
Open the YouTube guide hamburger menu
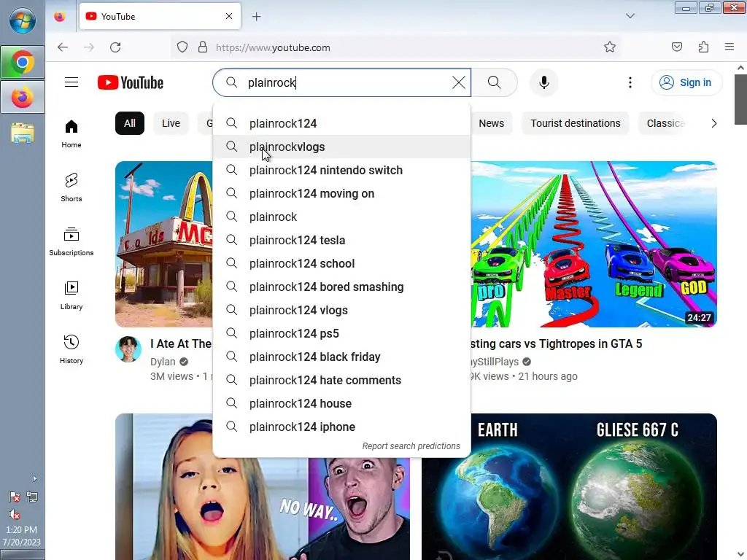pos(71,82)
